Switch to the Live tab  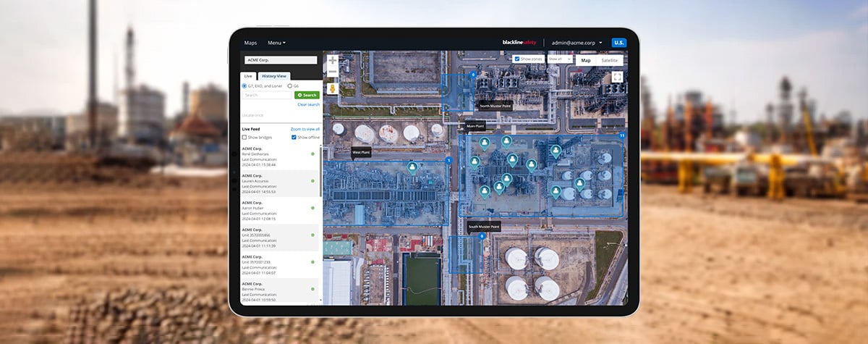[247, 75]
